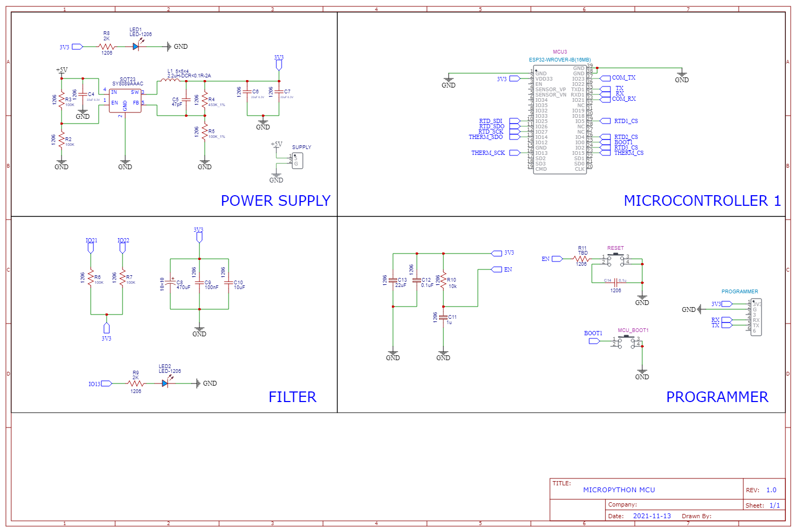This screenshot has width=797, height=532.
Task: Click the MICROPYTHON MCU title text
Action: pyautogui.click(x=619, y=490)
